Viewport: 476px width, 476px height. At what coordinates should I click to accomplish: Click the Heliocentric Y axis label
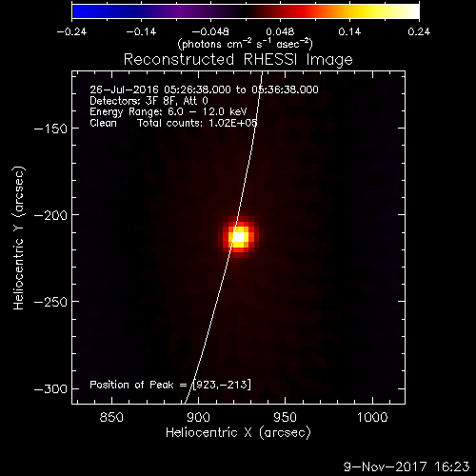coord(19,238)
